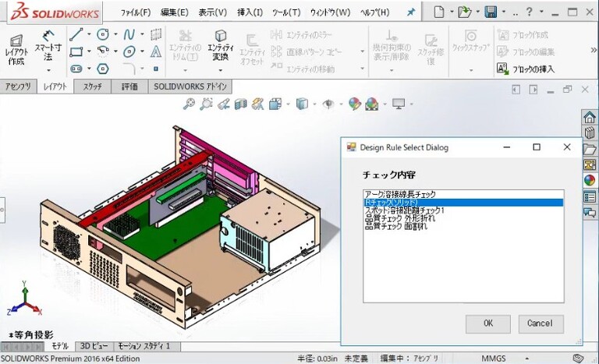Open SOLIDWORKS Resources home icon in task pane
This screenshot has width=599, height=364.
[590, 117]
